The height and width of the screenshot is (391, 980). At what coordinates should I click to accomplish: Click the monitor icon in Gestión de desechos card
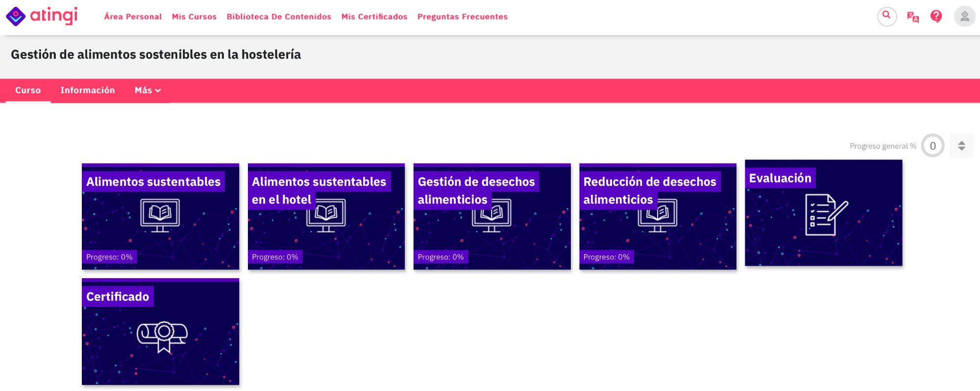(x=491, y=215)
